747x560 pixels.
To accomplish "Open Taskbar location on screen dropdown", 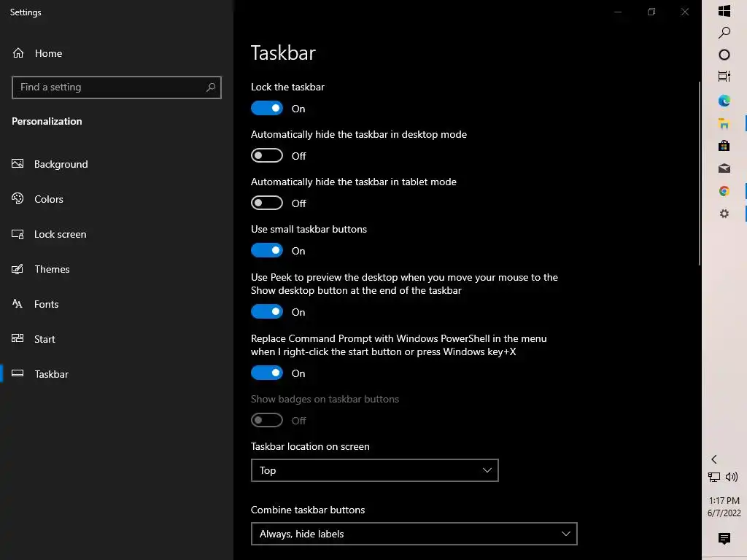I will coord(374,470).
